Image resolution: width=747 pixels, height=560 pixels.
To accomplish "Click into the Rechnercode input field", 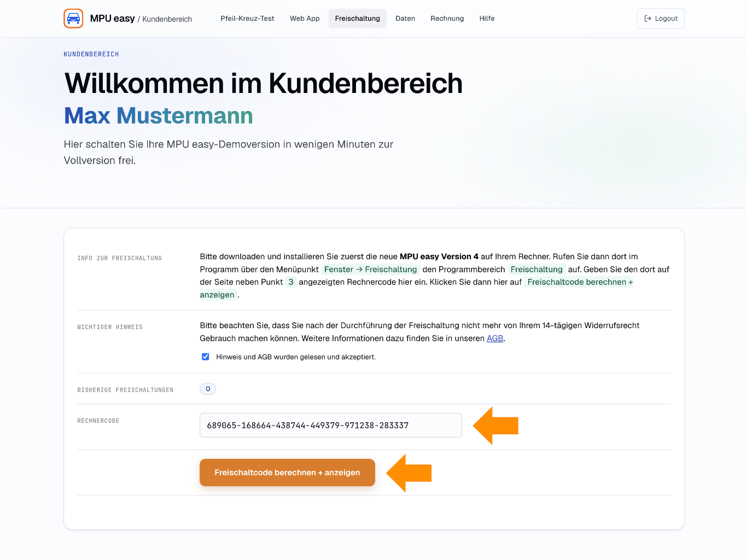I will [x=331, y=425].
